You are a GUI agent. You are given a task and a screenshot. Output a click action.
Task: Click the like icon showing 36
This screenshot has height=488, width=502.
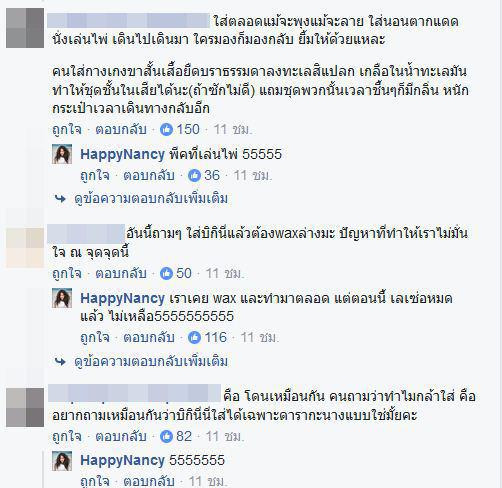[x=194, y=176]
